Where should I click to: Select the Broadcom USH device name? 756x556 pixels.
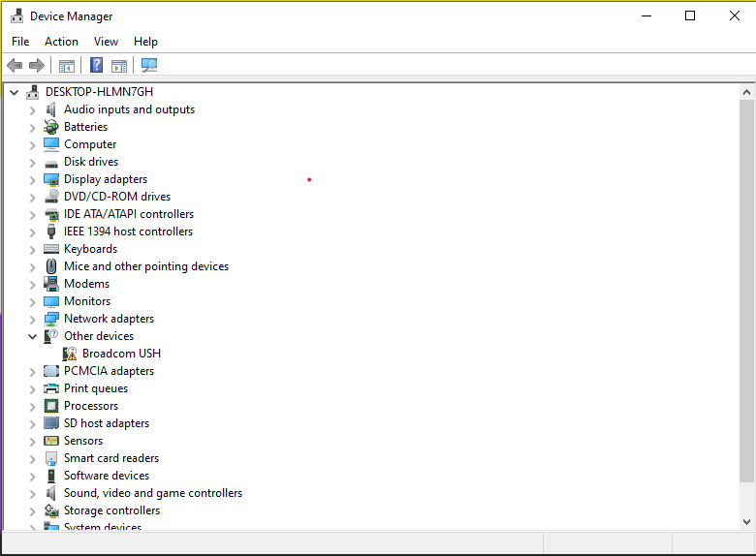click(121, 354)
